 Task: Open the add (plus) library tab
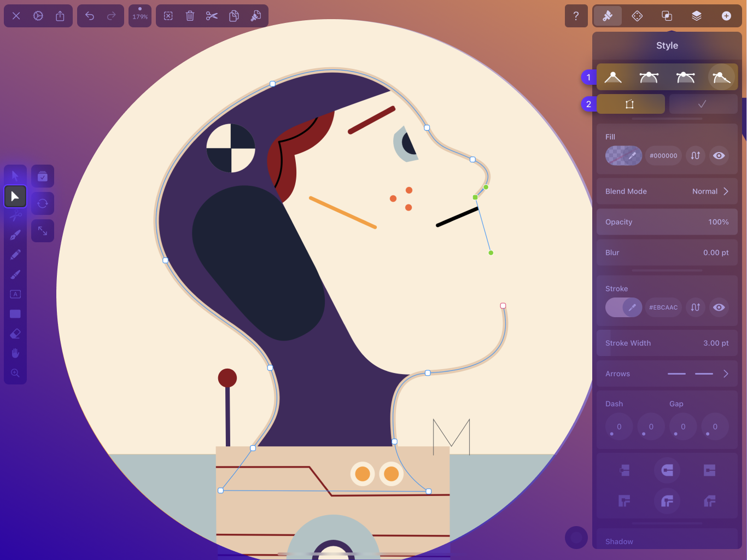point(726,16)
